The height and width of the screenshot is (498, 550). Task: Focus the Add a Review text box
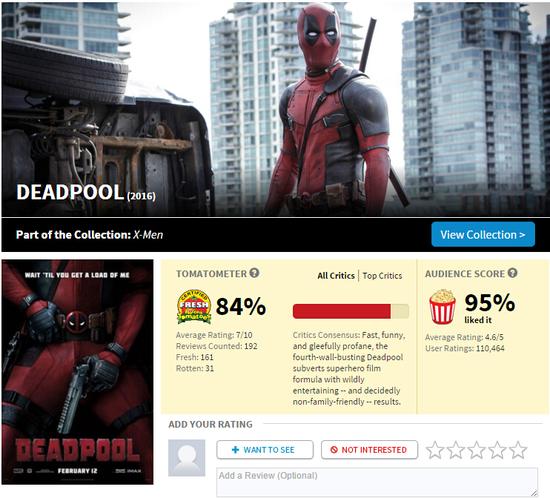click(x=377, y=482)
